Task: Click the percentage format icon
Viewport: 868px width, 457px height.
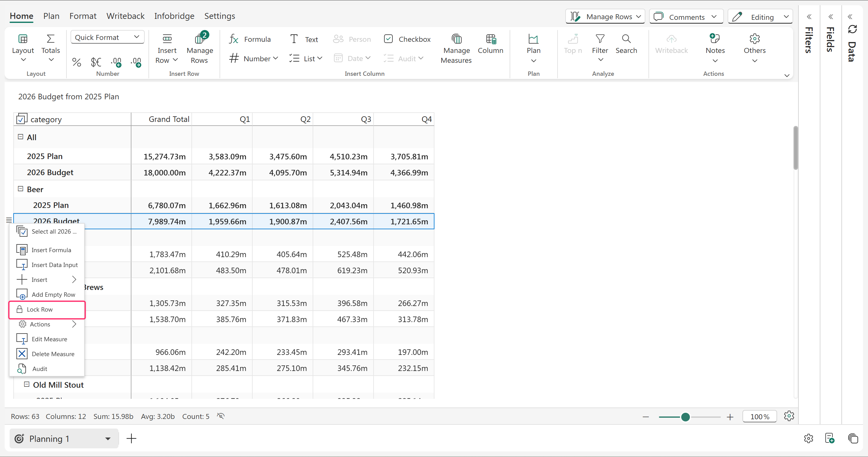Action: [76, 62]
